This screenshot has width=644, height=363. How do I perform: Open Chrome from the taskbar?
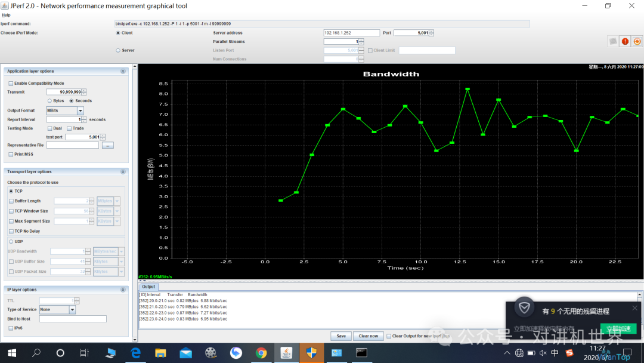point(261,353)
